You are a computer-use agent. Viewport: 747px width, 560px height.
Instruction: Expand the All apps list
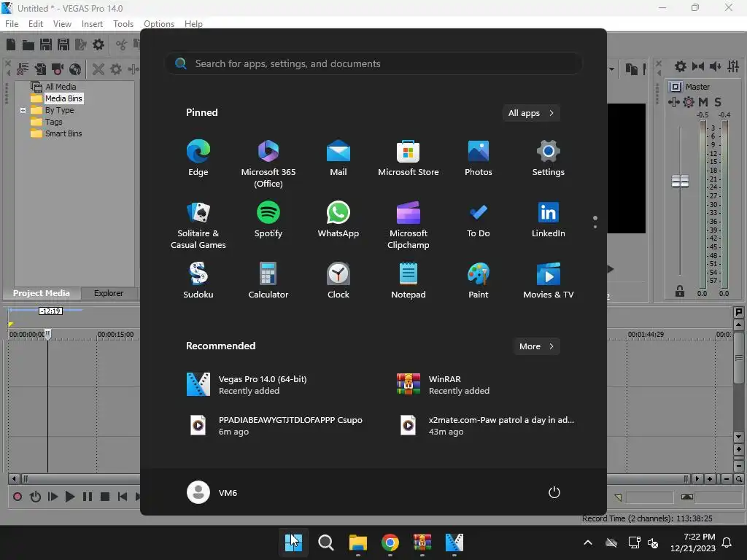pos(531,113)
